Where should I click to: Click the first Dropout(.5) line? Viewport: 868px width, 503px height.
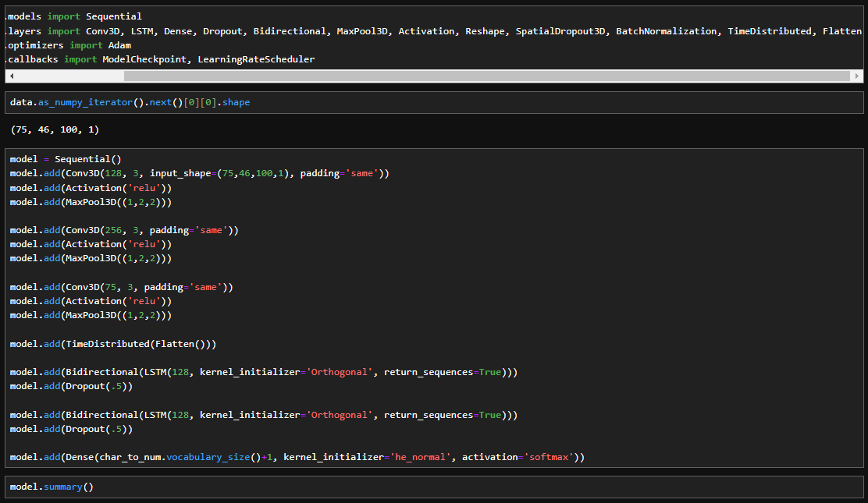71,386
